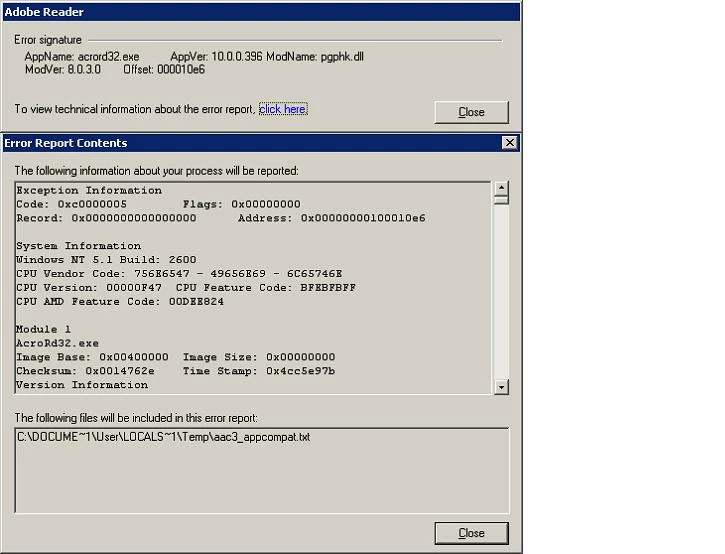Click the Checksum 0x0014762e line
Image resolution: width=725 pixels, height=554 pixels.
[176, 370]
